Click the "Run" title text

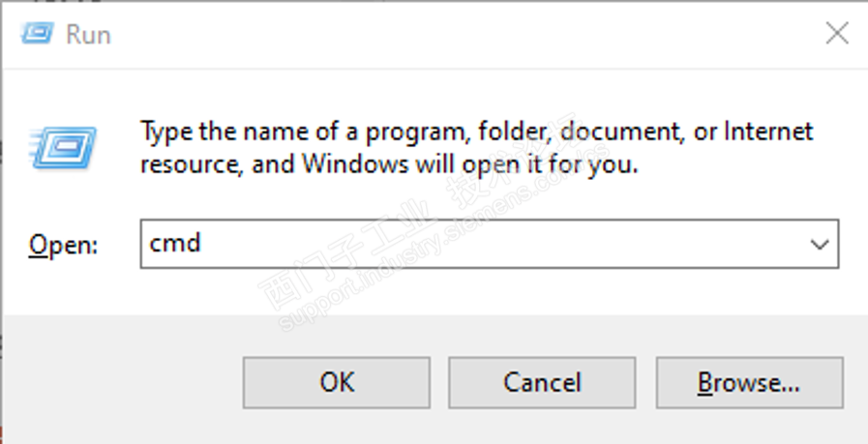point(88,35)
